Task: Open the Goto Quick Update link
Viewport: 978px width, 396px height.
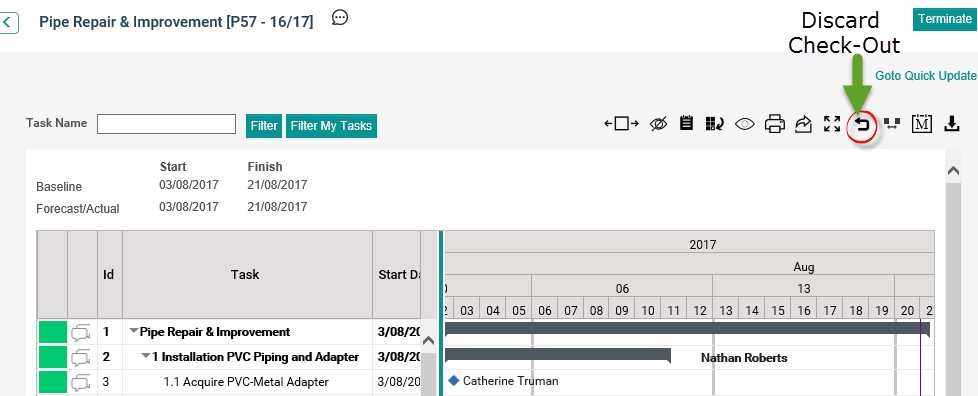Action: 926,75
